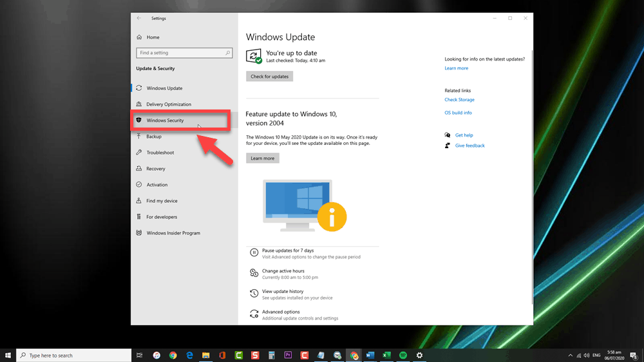Open Microsoft Office from the taskbar

222,356
